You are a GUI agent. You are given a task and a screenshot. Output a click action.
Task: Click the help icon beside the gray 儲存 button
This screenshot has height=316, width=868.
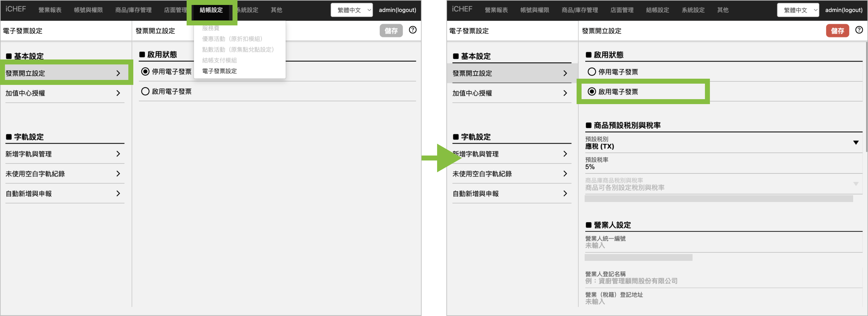point(412,30)
